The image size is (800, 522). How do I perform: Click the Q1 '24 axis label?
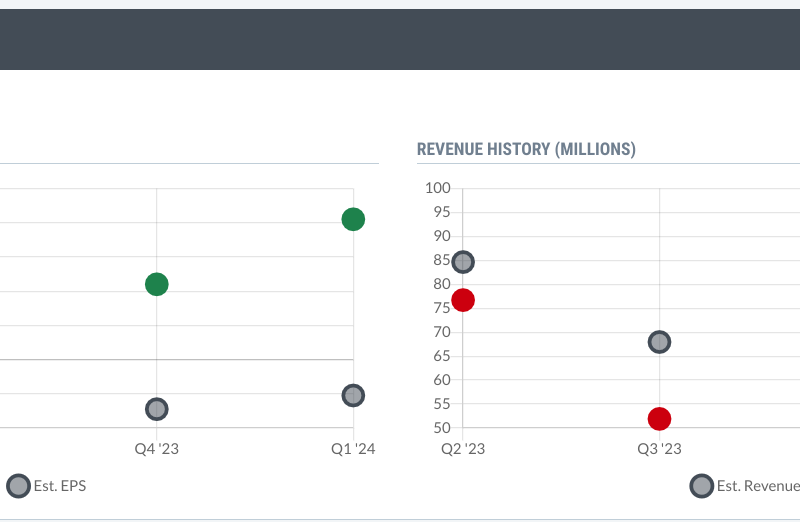click(x=353, y=449)
